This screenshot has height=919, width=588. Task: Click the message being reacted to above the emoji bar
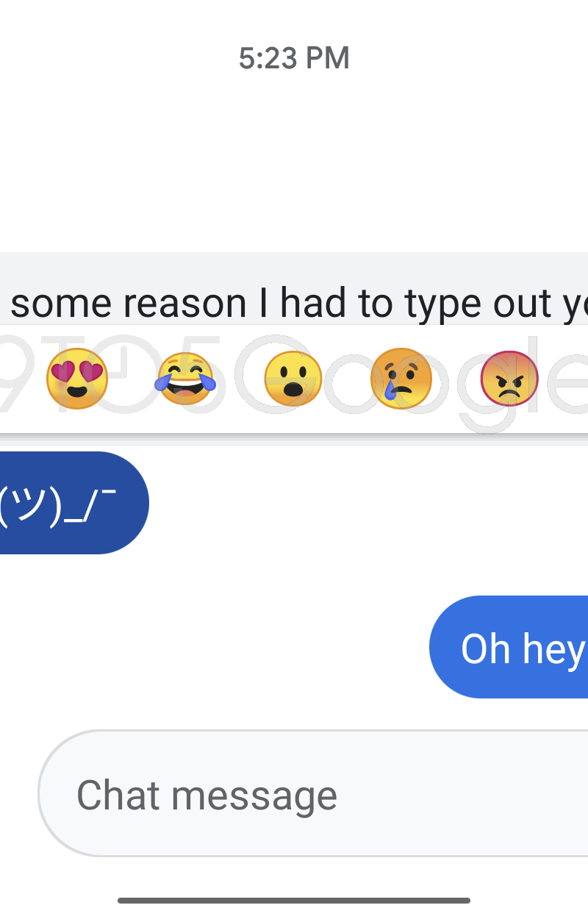(x=294, y=301)
